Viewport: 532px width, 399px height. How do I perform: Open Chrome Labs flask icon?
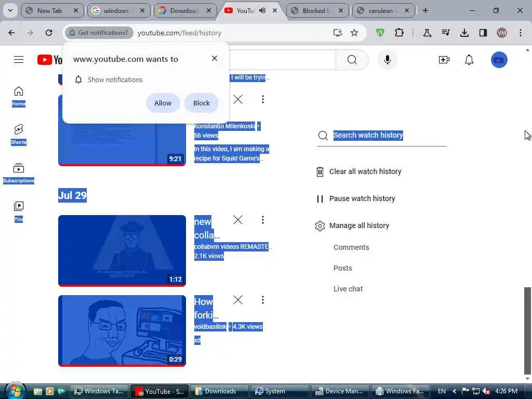click(427, 33)
